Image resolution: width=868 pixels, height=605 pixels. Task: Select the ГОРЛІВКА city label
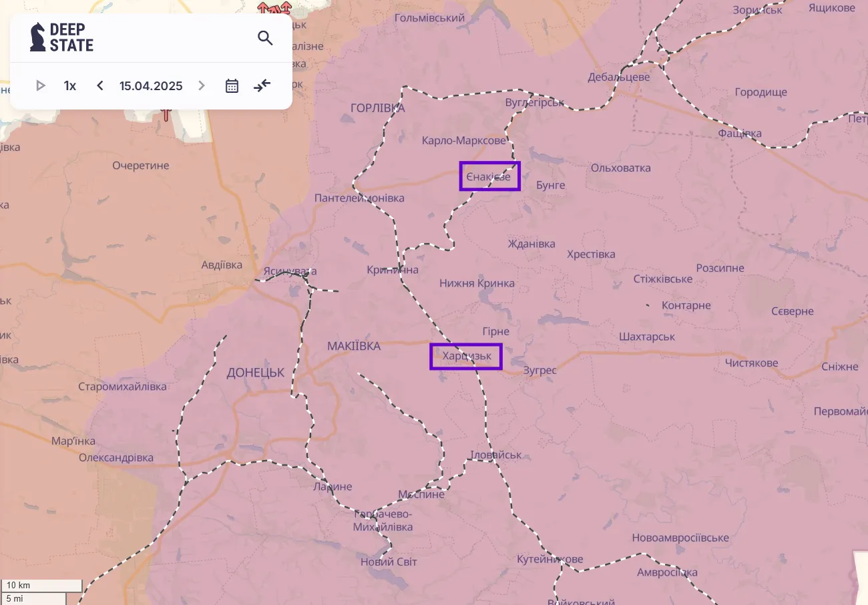379,106
